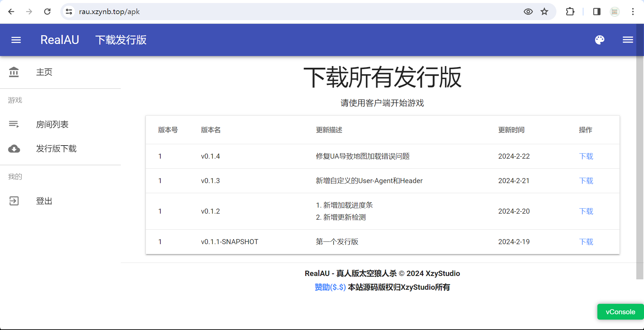644x330 pixels.
Task: Click the 我的 sidebar section label
Action: click(15, 177)
